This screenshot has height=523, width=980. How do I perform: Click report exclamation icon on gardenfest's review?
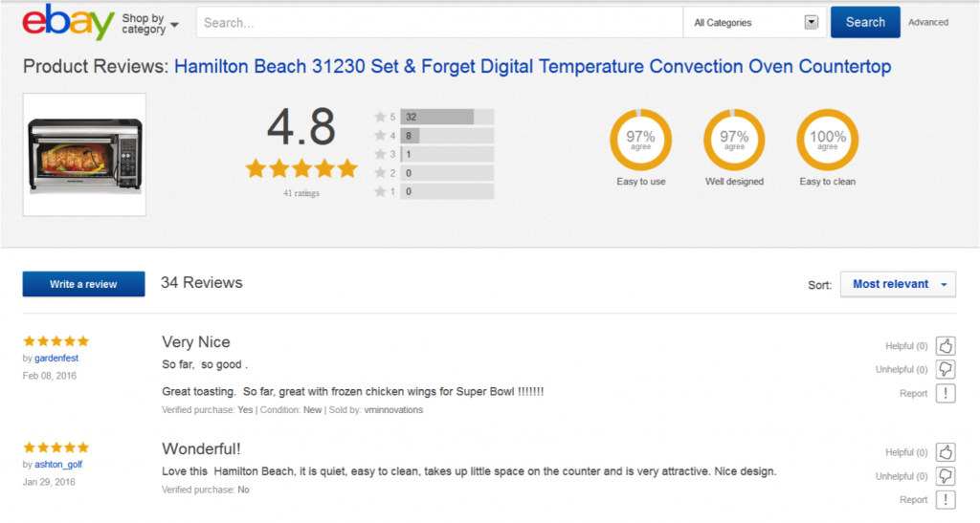click(946, 393)
